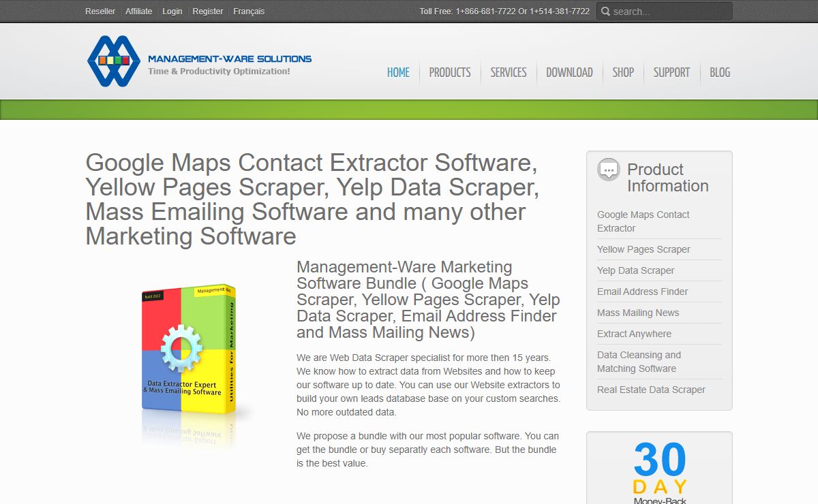Click the Product Information heading
This screenshot has height=504, width=818.
(x=668, y=178)
